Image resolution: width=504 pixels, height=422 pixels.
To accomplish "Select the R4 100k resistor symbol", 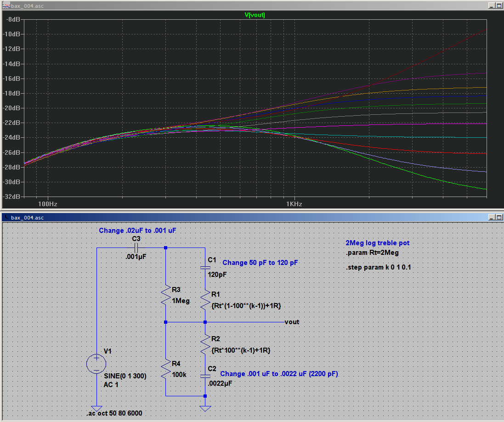I will (x=165, y=369).
